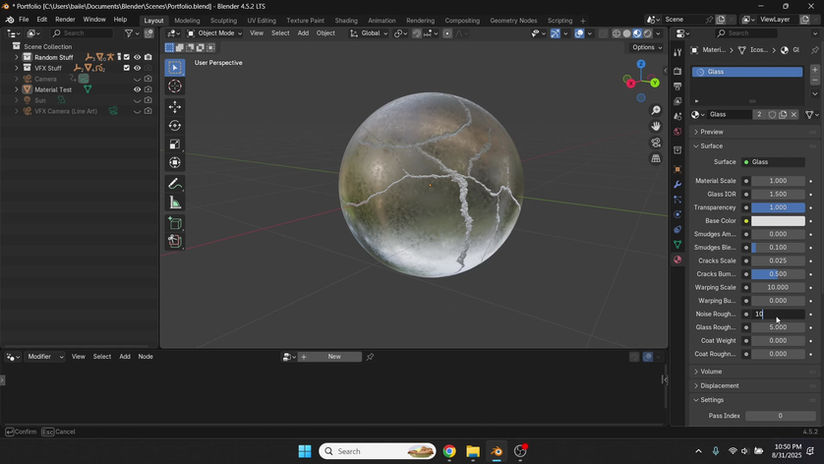This screenshot has height=464, width=824.
Task: Choose the 3D Cursor tool
Action: point(175,86)
